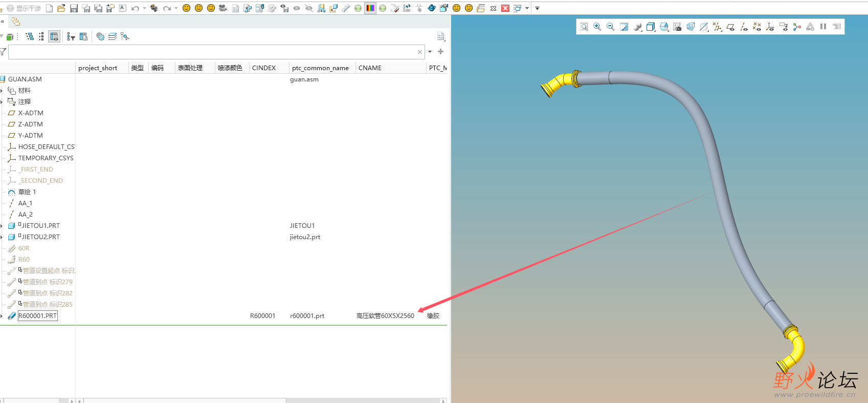
Task: Click the Zoom Out magnifier icon
Action: 611,27
